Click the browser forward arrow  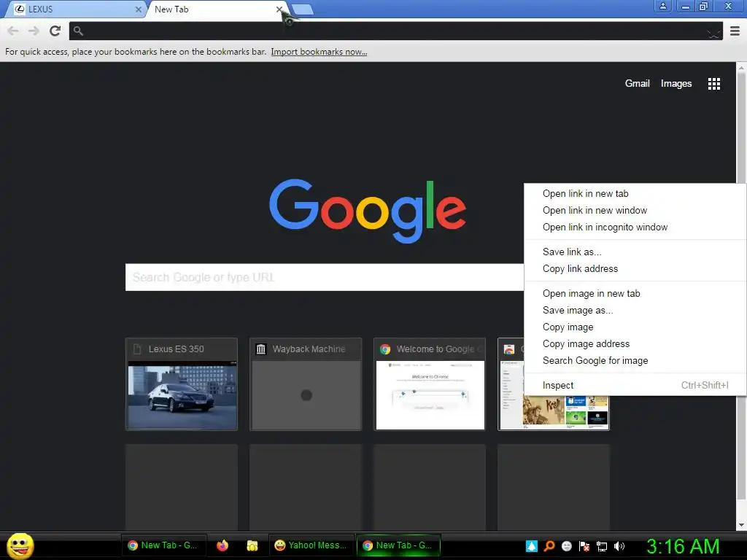(34, 31)
